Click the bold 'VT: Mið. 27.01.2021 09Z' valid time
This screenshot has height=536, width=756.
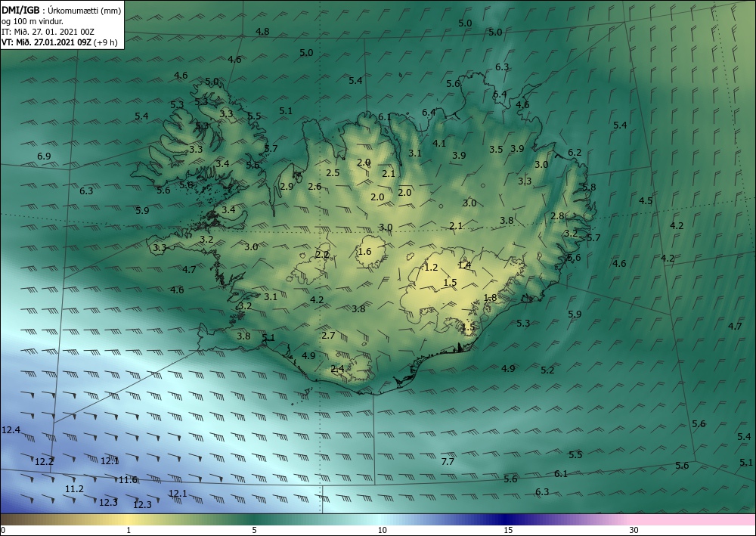[46, 42]
